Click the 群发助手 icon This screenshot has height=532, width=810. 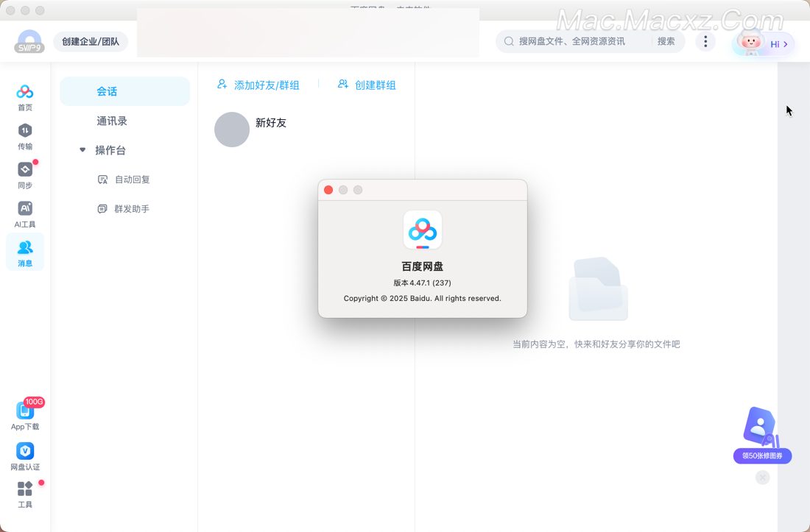102,209
